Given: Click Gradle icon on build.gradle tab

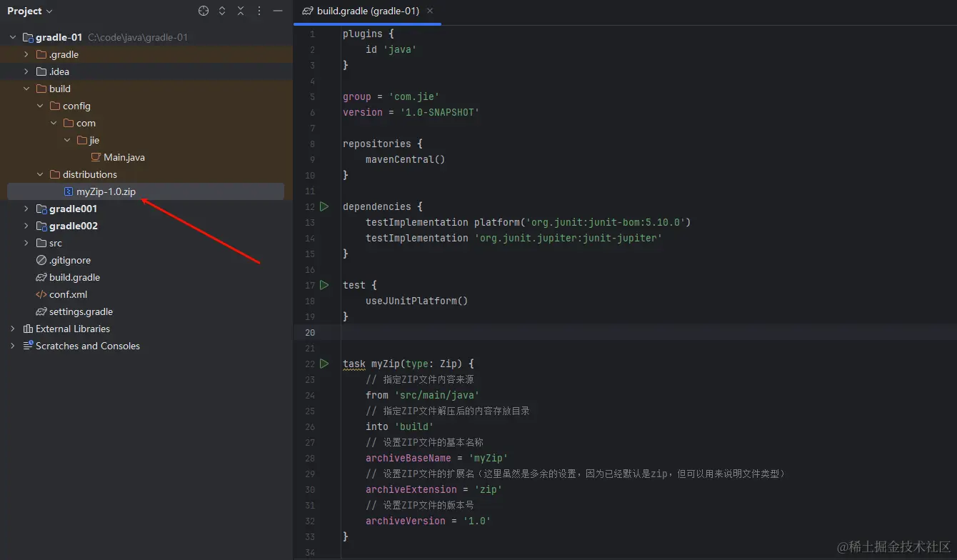Looking at the screenshot, I should (308, 11).
